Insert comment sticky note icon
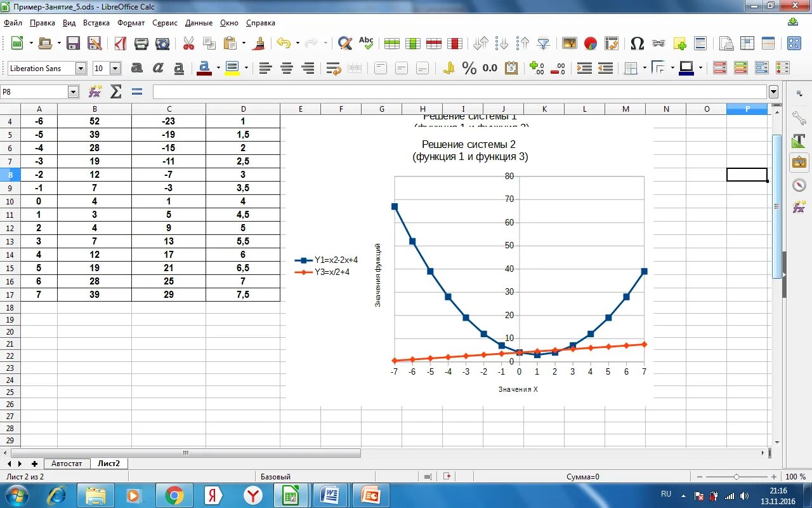The image size is (812, 508). click(x=679, y=43)
